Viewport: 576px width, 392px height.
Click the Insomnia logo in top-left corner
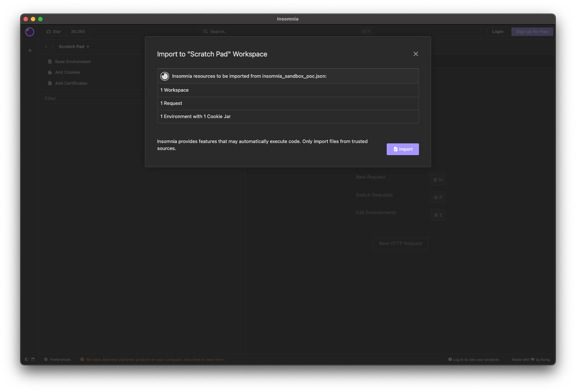[x=30, y=32]
